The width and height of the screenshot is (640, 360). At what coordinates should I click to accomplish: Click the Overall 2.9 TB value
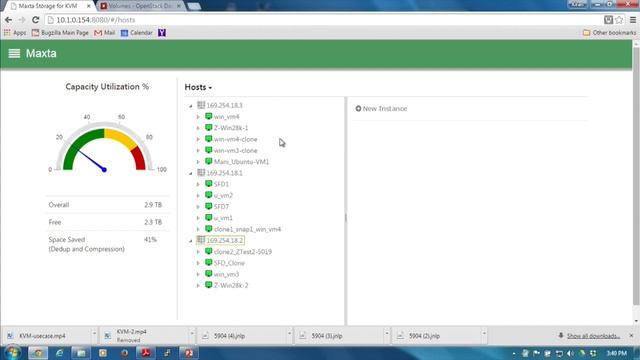pyautogui.click(x=153, y=205)
